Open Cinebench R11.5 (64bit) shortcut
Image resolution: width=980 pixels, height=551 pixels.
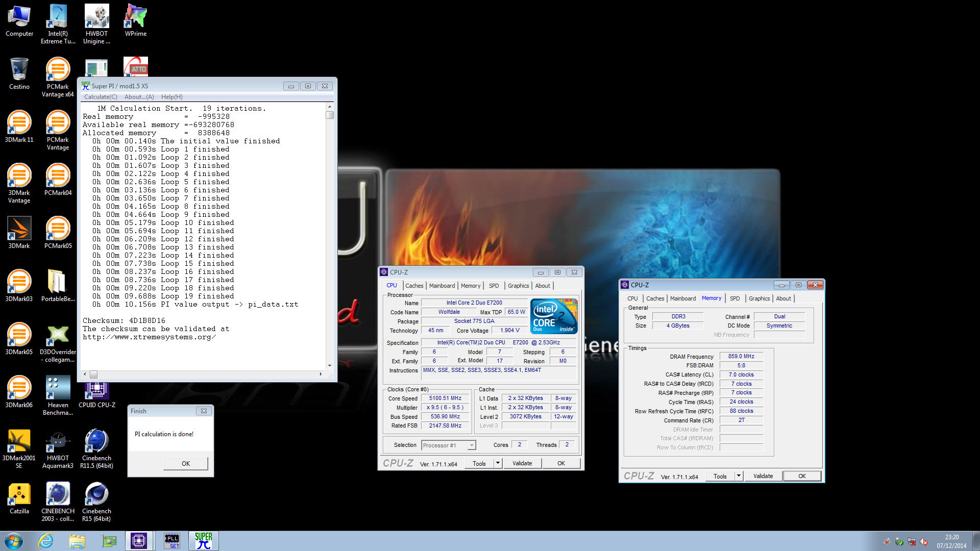(96, 449)
